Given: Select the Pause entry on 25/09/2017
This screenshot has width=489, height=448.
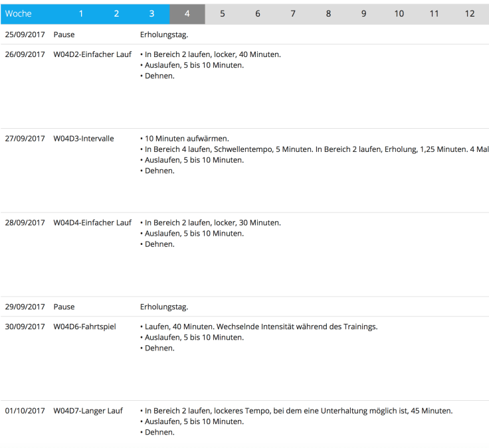Looking at the screenshot, I should 64,35.
